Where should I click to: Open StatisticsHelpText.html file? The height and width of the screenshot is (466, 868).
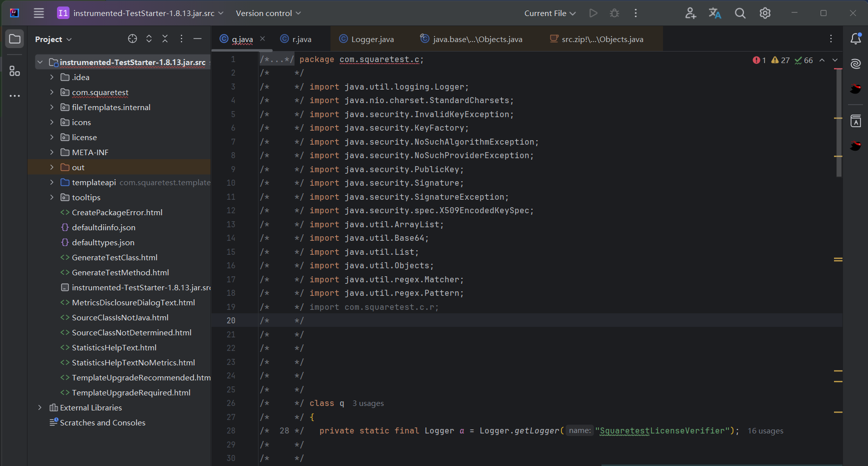pos(114,347)
